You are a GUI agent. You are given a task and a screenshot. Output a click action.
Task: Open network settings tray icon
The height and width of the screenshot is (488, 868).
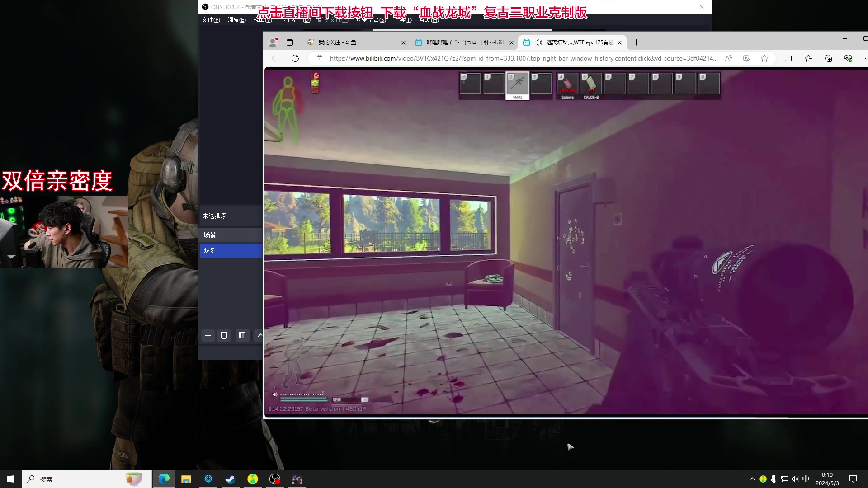785,479
